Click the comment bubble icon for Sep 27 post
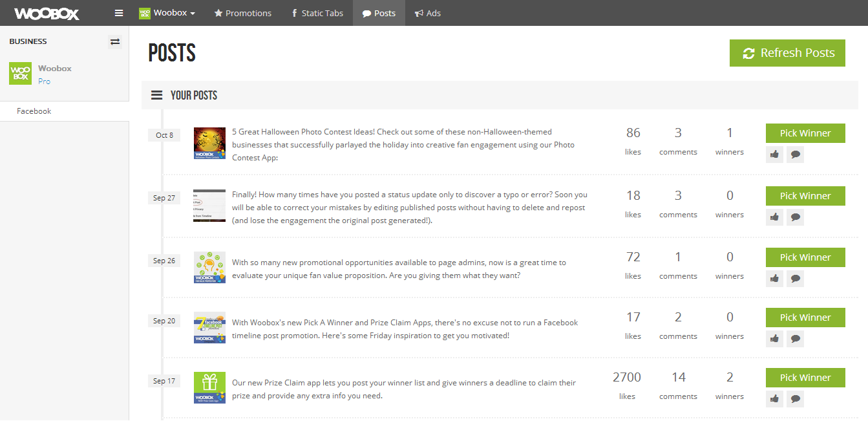 pos(796,217)
